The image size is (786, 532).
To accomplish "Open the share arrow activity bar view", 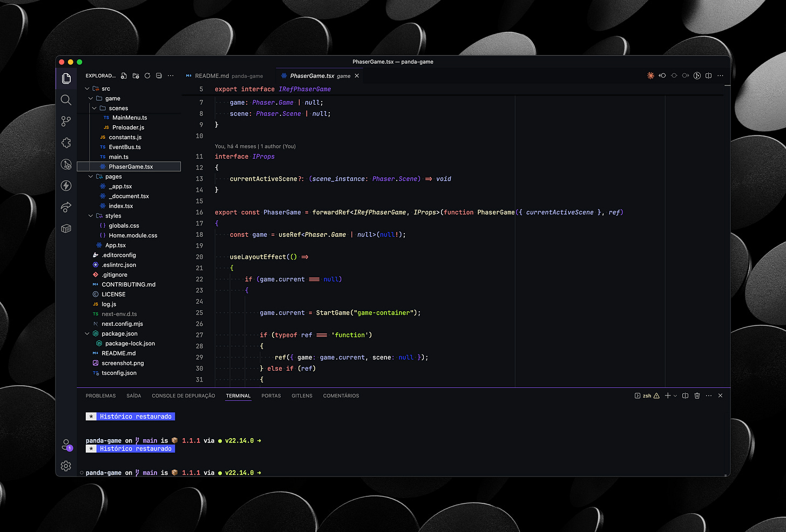I will (66, 207).
